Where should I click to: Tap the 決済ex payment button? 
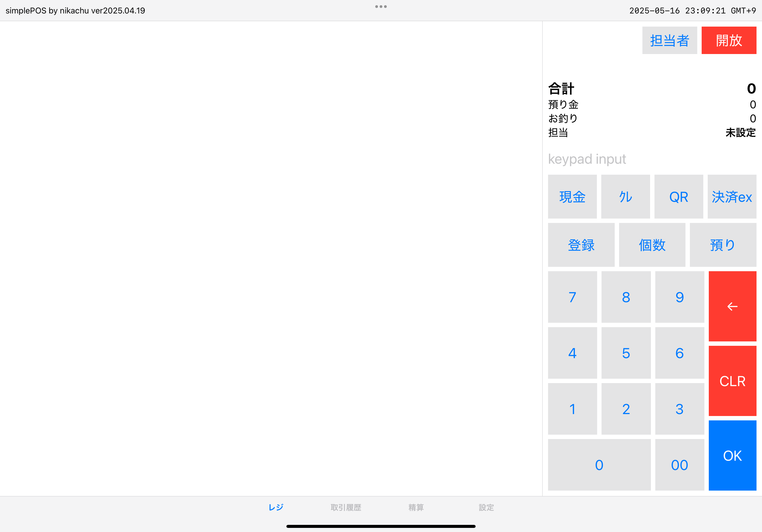point(732,197)
